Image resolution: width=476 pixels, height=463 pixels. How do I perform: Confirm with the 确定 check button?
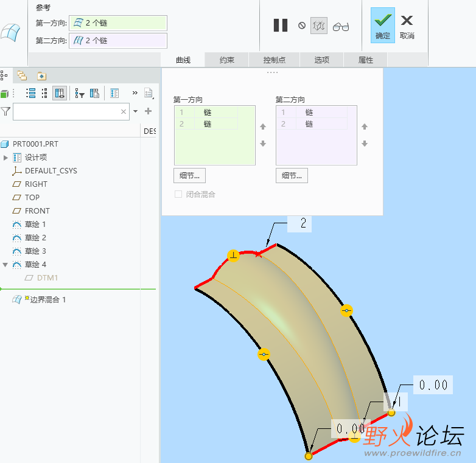tap(382, 26)
